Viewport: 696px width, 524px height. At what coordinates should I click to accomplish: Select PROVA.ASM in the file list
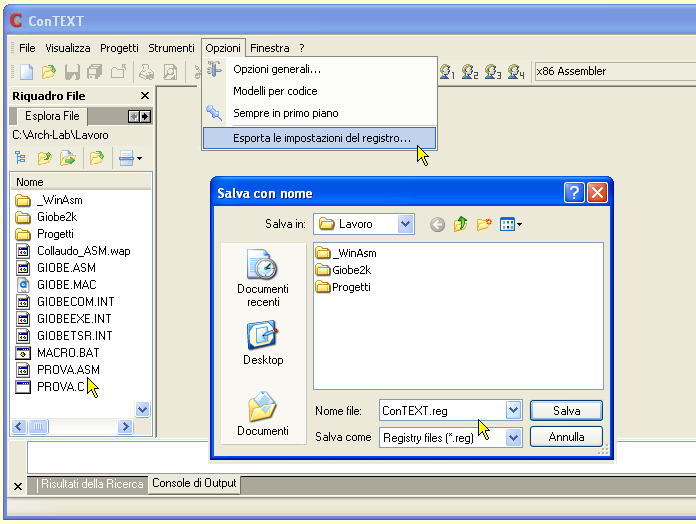coord(58,370)
